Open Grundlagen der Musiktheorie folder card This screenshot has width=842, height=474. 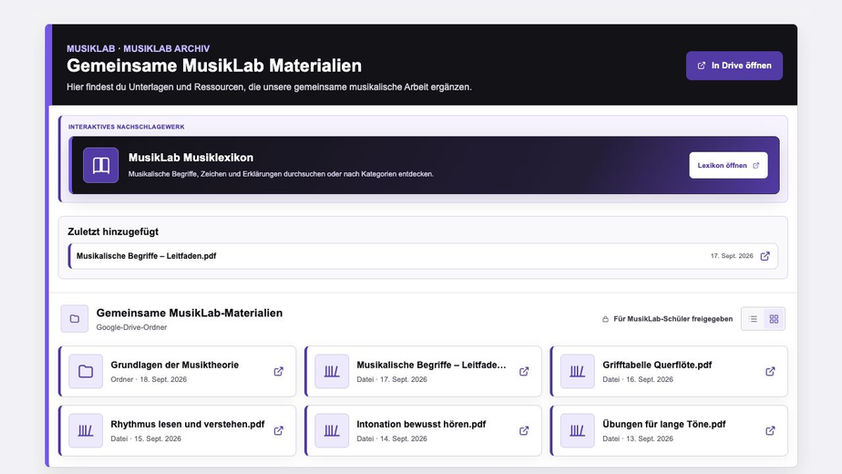pos(177,371)
